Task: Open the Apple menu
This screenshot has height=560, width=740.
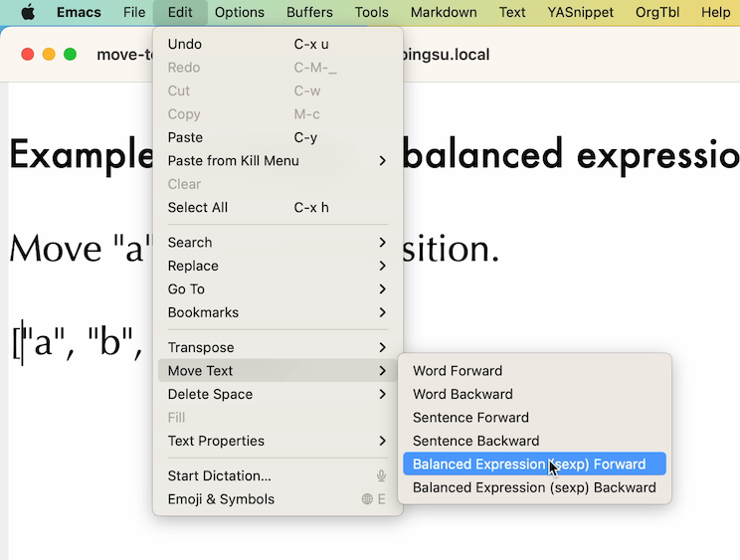Action: 28,12
